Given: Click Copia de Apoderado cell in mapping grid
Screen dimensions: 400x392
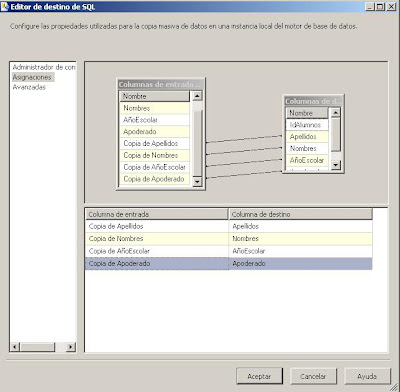Looking at the screenshot, I should [157, 263].
